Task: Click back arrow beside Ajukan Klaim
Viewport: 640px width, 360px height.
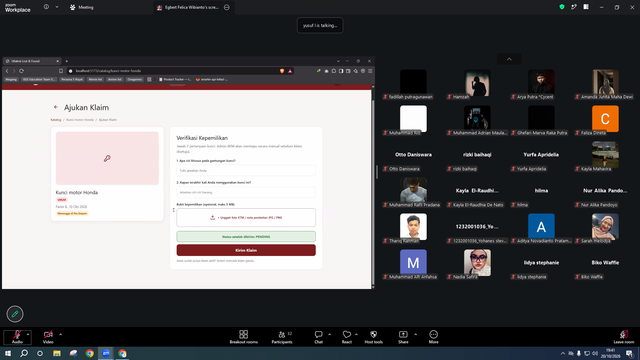Action: point(56,107)
